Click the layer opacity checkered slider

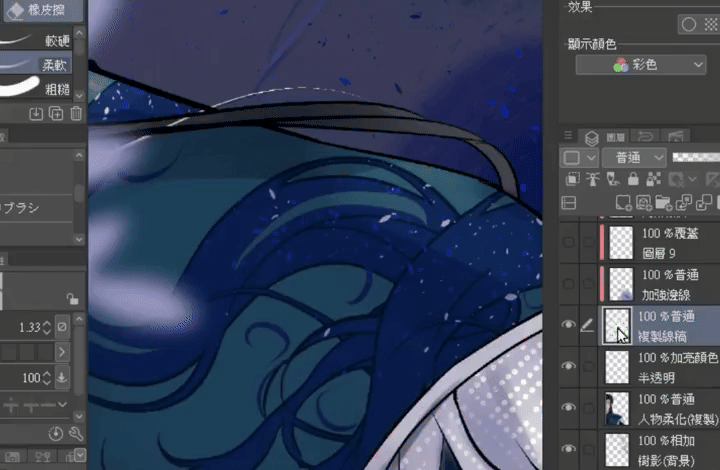pos(696,157)
